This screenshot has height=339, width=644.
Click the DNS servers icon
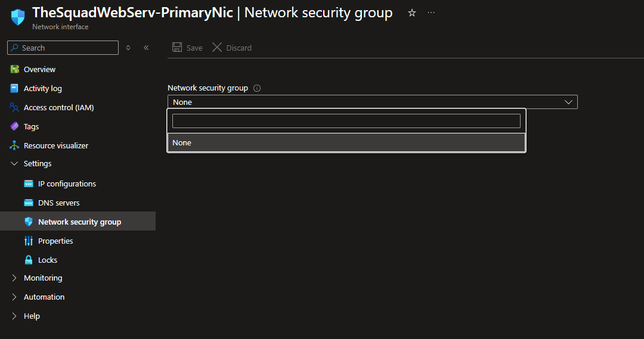[29, 203]
